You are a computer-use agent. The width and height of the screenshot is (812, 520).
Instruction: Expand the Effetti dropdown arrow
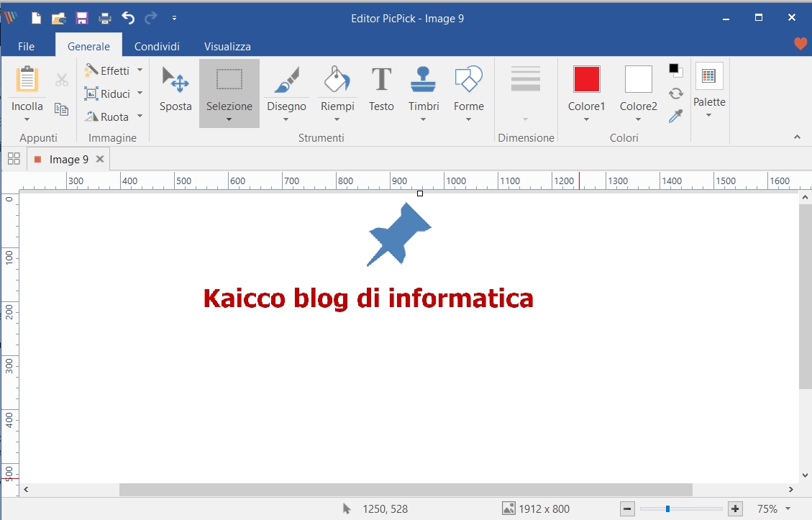click(140, 70)
